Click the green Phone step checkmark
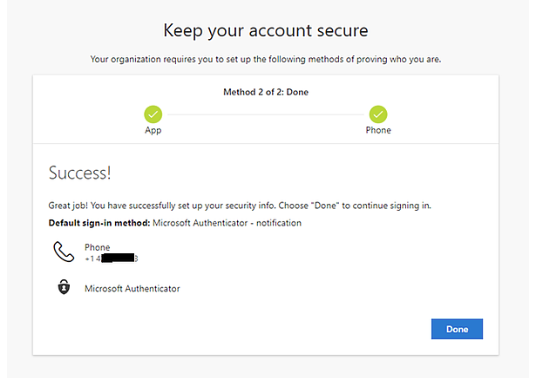The height and width of the screenshot is (378, 538). point(378,114)
